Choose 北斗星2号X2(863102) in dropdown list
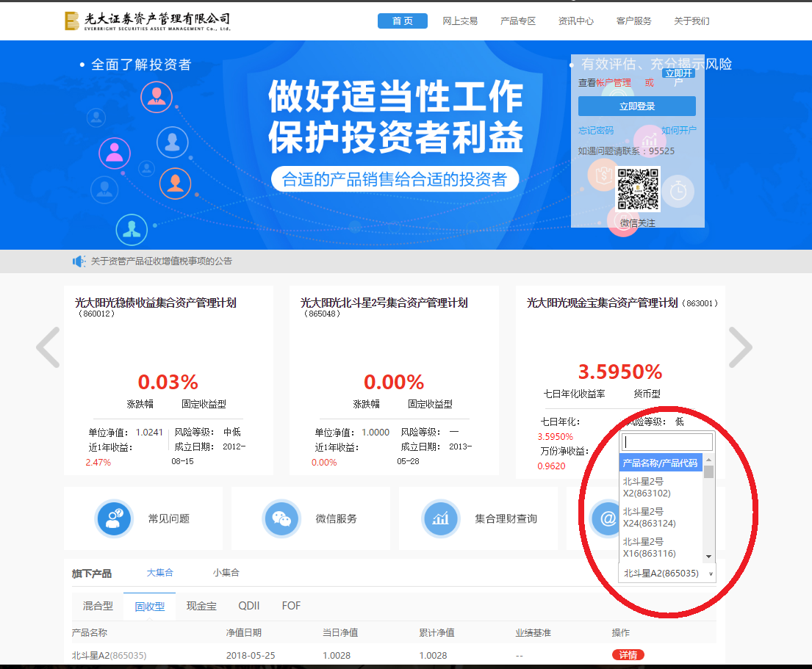Viewport: 812px width, 669px height. click(661, 488)
